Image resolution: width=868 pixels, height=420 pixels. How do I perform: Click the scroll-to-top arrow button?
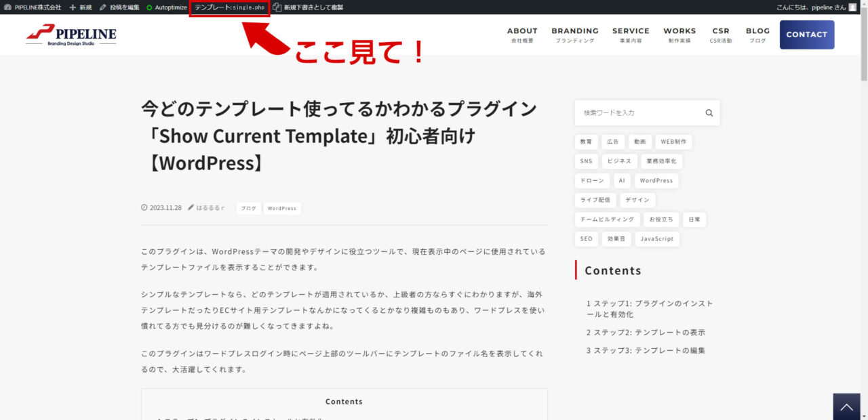coord(846,407)
